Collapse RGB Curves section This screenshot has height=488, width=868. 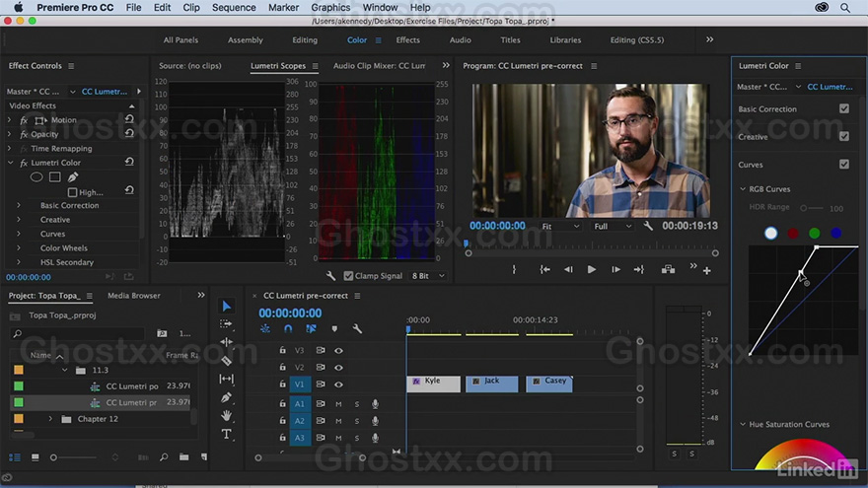[x=743, y=189]
